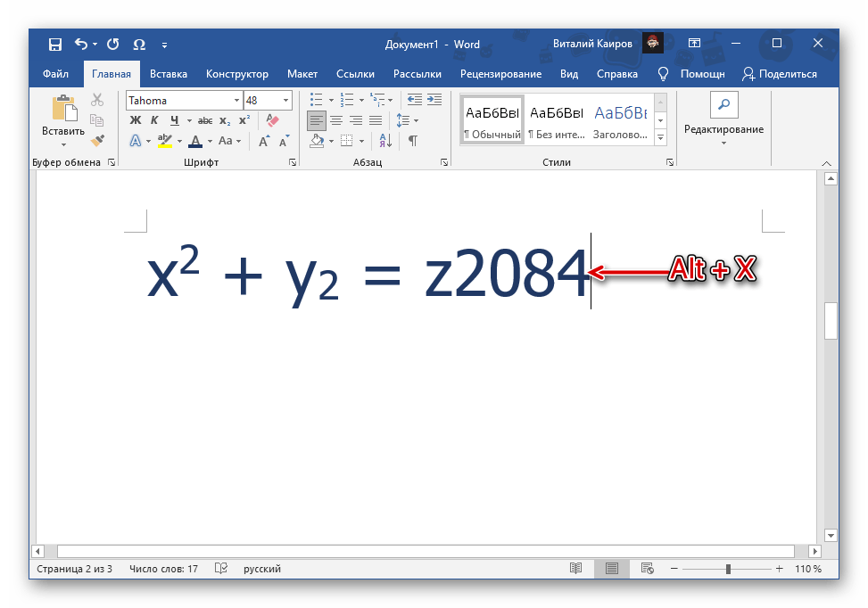
Task: Apply the Обычный style from gallery
Action: (492, 120)
